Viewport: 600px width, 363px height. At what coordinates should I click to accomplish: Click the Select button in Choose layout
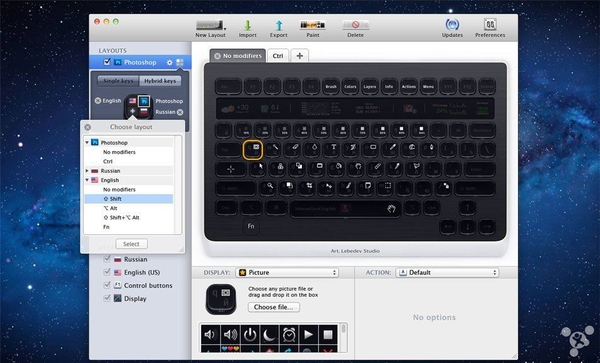(131, 244)
